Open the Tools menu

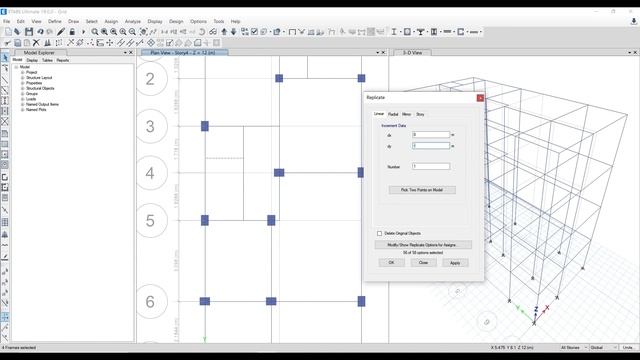coord(219,21)
